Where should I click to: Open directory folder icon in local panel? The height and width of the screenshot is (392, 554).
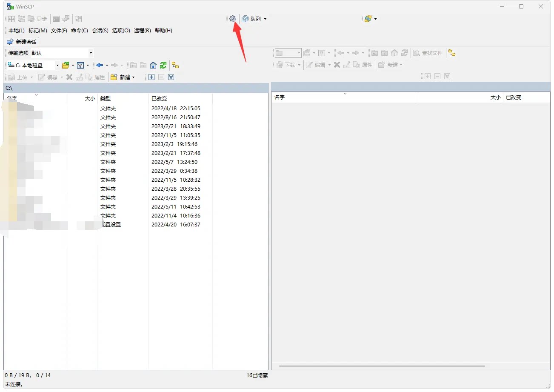pyautogui.click(x=66, y=65)
